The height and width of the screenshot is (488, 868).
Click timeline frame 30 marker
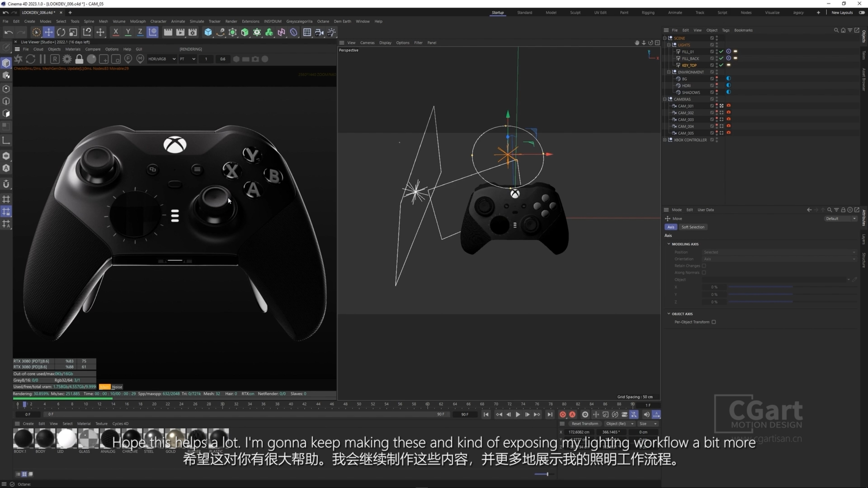coord(222,404)
